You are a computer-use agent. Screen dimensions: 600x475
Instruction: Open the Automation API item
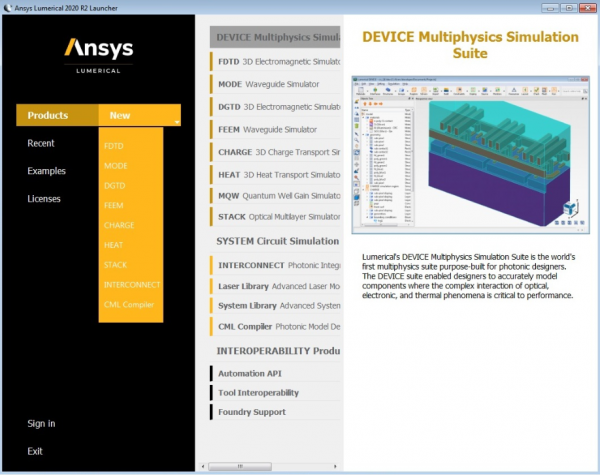point(257,373)
